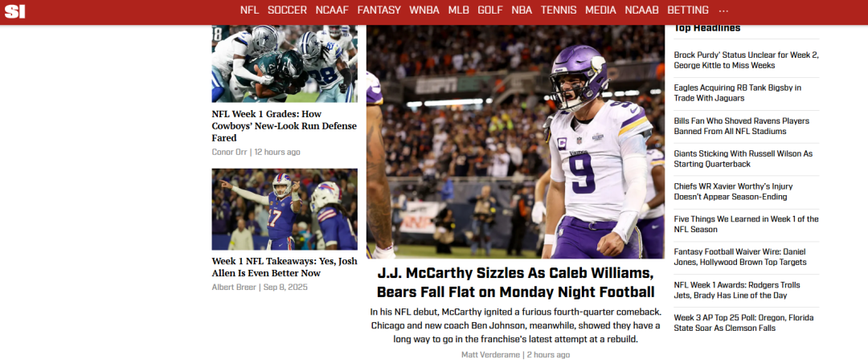Image resolution: width=868 pixels, height=363 pixels.
Task: Open Fantasy Football Waiver Wire headline
Action: tap(740, 257)
